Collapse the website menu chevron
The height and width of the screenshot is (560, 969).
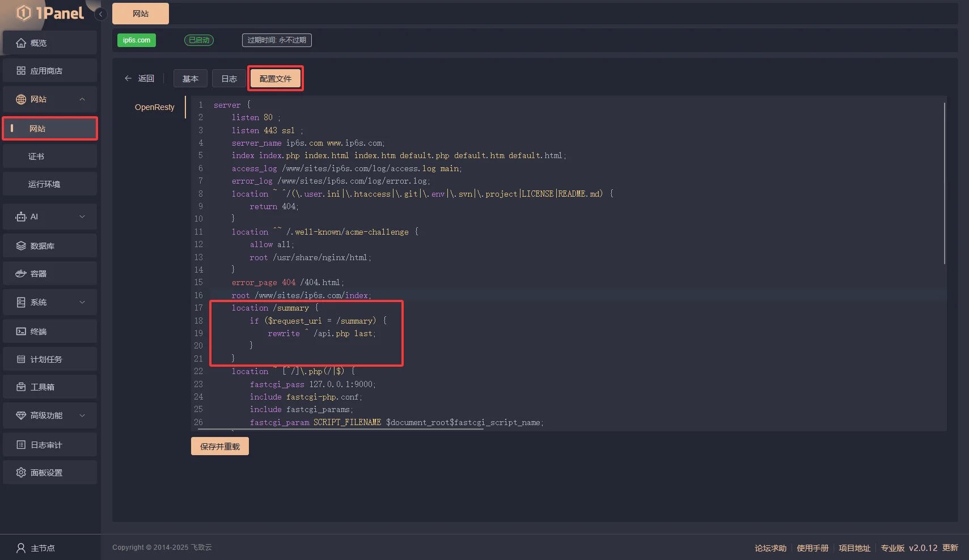pos(82,99)
